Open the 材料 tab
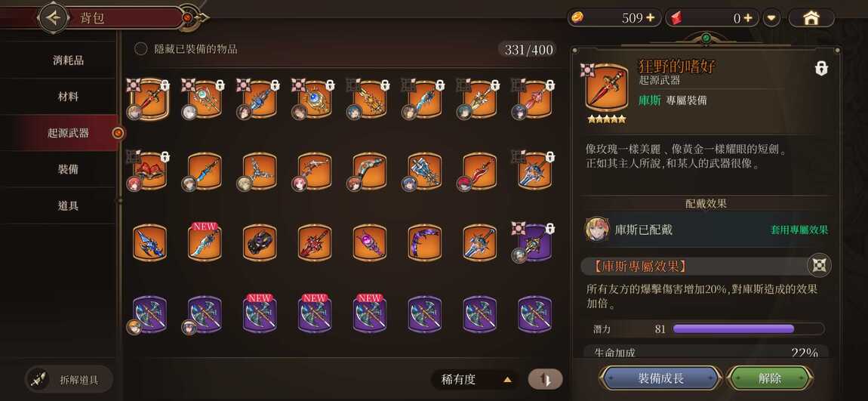868x401 pixels. coord(68,97)
